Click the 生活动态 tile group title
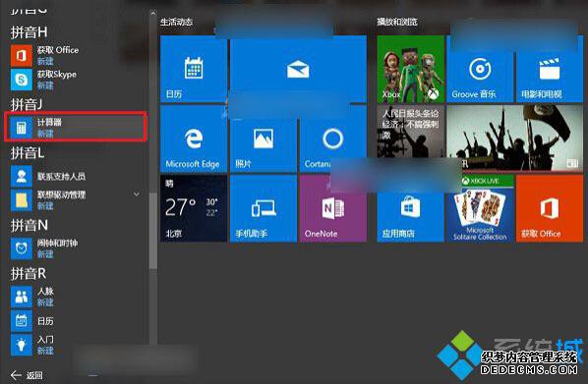The width and height of the screenshot is (588, 384). click(x=176, y=23)
